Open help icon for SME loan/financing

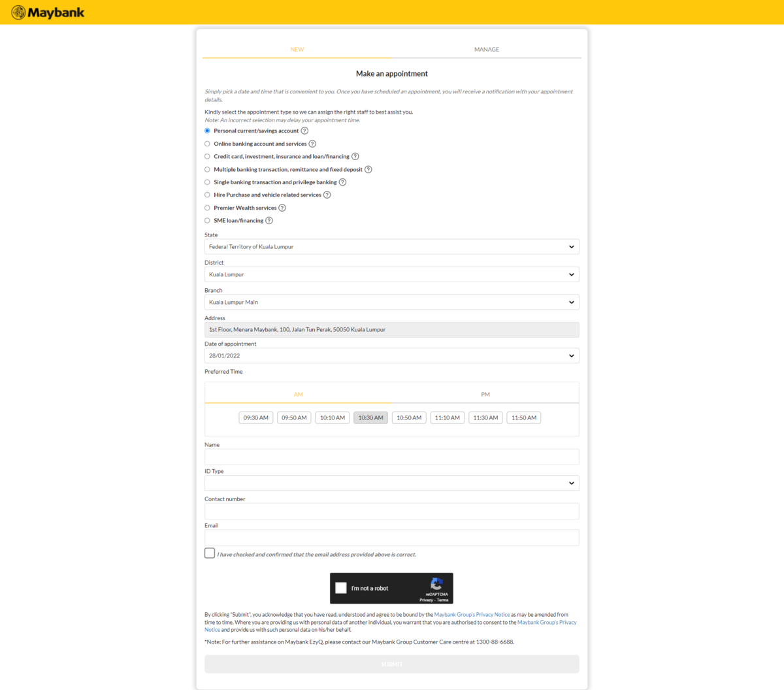269,220
